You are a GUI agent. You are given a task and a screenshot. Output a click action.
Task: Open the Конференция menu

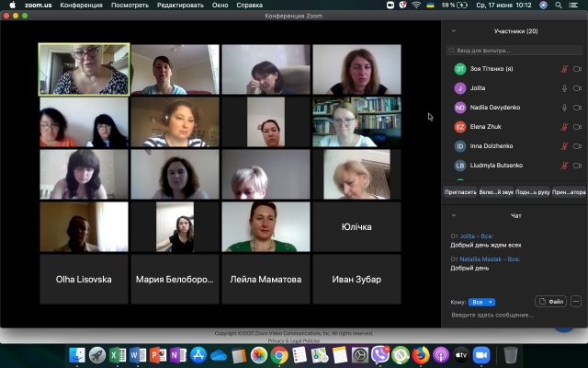(x=82, y=6)
